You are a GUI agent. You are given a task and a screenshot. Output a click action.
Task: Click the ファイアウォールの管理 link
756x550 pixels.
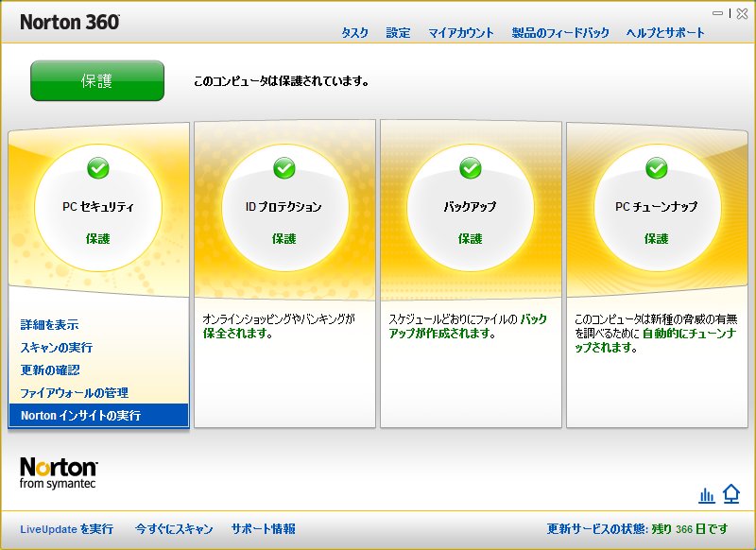click(x=75, y=393)
